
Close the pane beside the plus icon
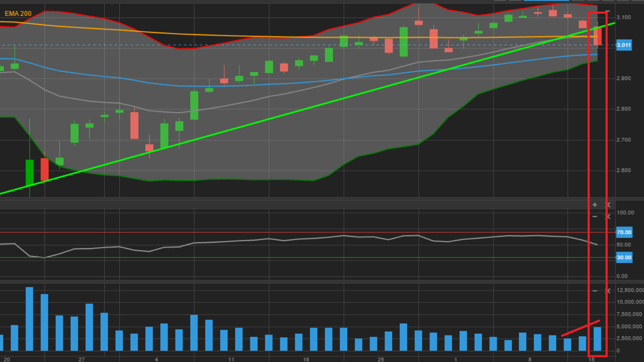click(x=608, y=205)
